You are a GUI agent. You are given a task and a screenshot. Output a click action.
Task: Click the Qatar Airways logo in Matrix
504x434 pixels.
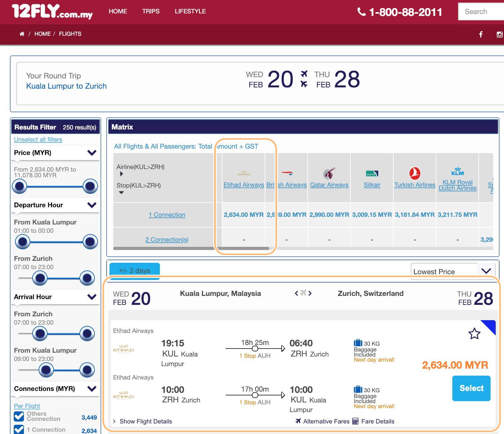point(329,173)
